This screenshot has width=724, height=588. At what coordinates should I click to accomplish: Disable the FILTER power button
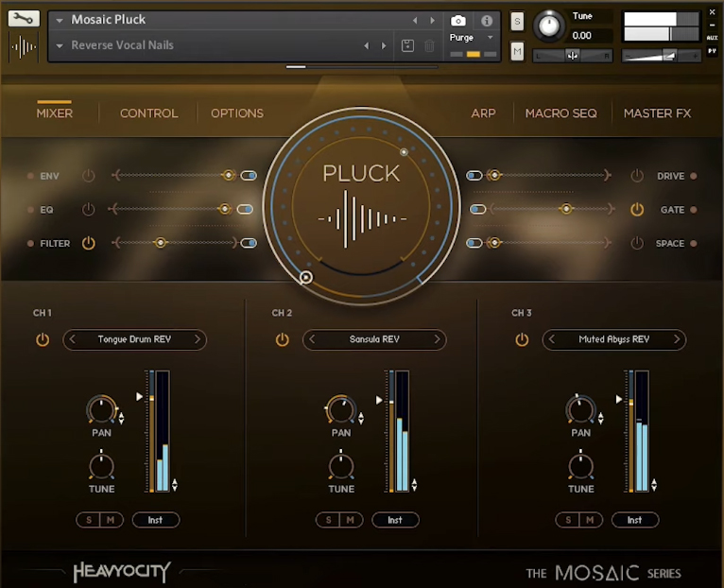(88, 243)
